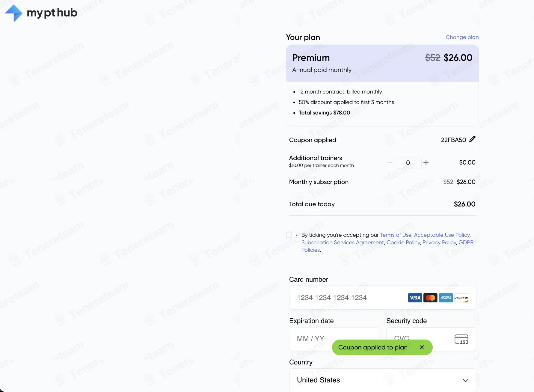Image resolution: width=534 pixels, height=392 pixels.
Task: Dismiss the Coupon applied to plan toast
Action: 422,347
